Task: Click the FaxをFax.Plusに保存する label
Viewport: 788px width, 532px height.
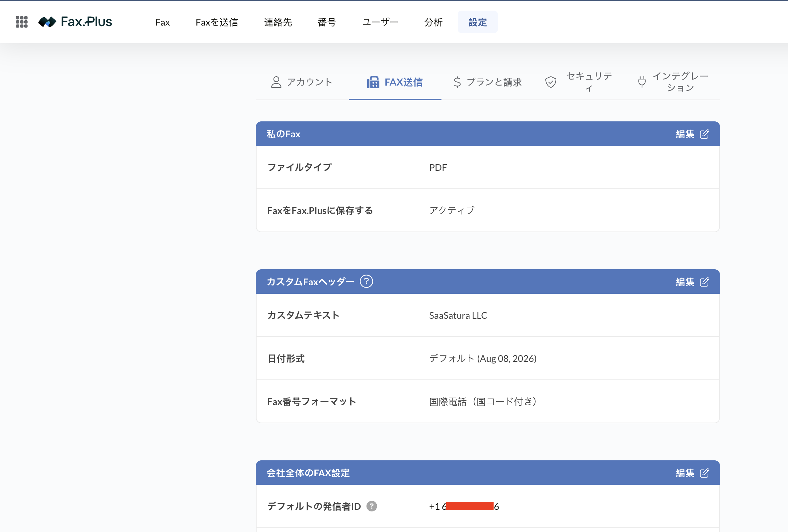Action: tap(320, 210)
